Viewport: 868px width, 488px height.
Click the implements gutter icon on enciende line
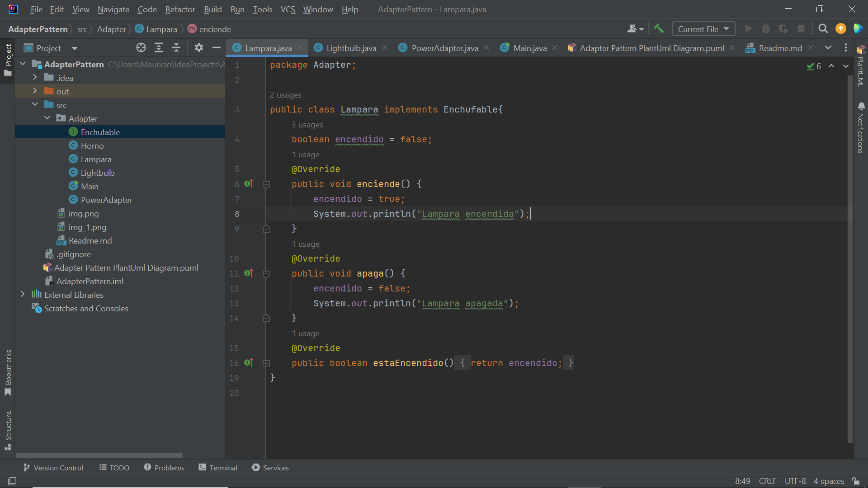248,184
